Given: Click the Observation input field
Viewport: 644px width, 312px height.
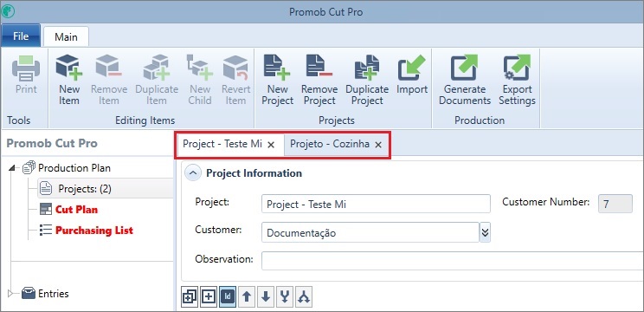Looking at the screenshot, I should [x=452, y=261].
